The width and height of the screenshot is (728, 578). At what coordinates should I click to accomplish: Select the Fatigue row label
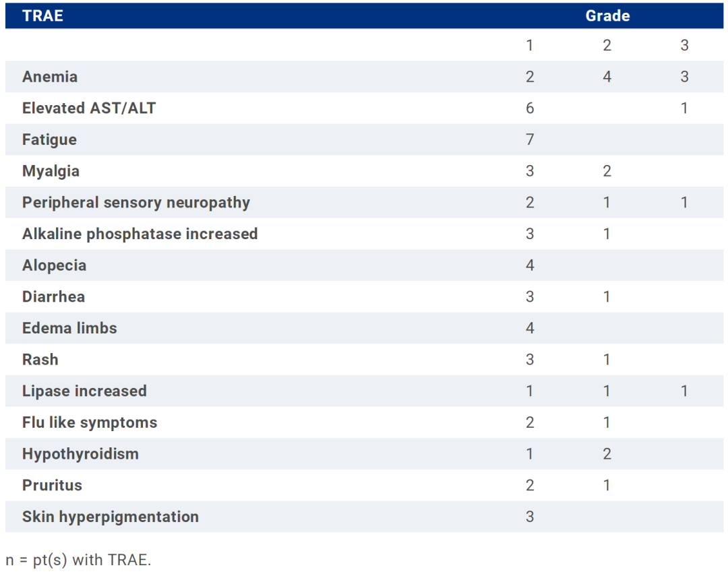pos(49,139)
